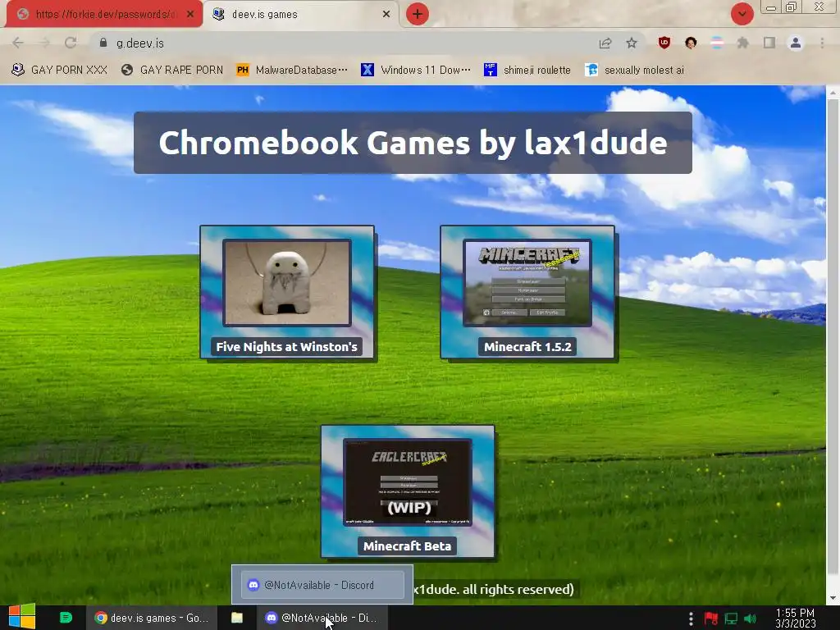
Task: Click the all rights reserved footer text
Action: (493, 589)
